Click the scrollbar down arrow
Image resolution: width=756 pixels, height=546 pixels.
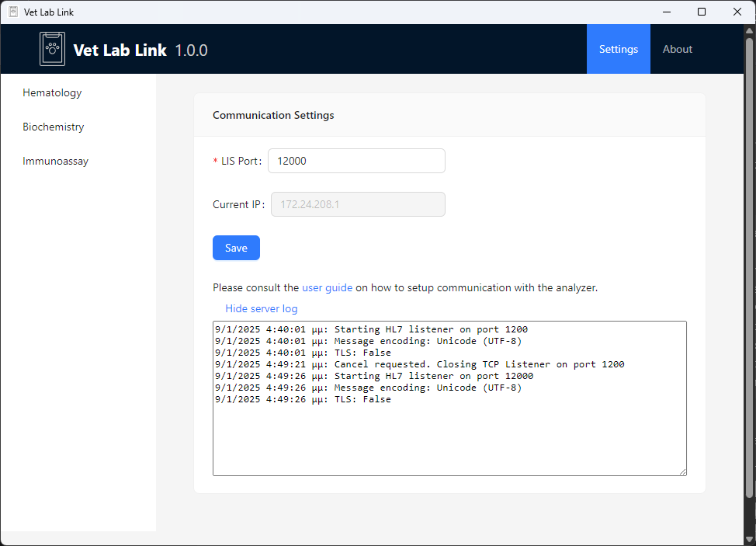(x=749, y=539)
